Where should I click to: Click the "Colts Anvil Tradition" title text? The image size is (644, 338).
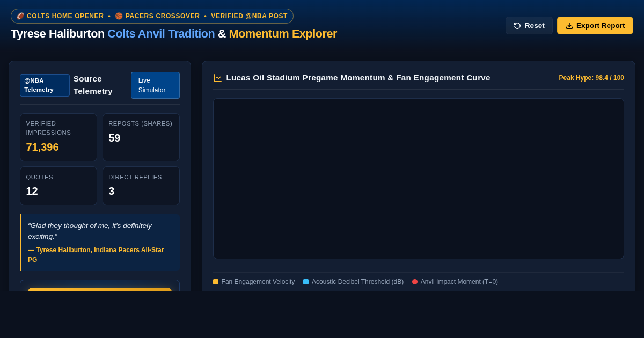pyautogui.click(x=161, y=34)
